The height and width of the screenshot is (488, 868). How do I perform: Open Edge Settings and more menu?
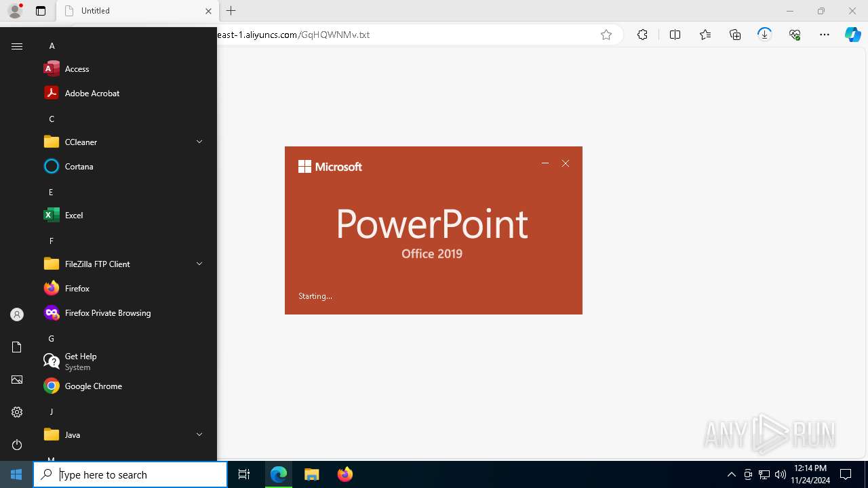(x=825, y=35)
